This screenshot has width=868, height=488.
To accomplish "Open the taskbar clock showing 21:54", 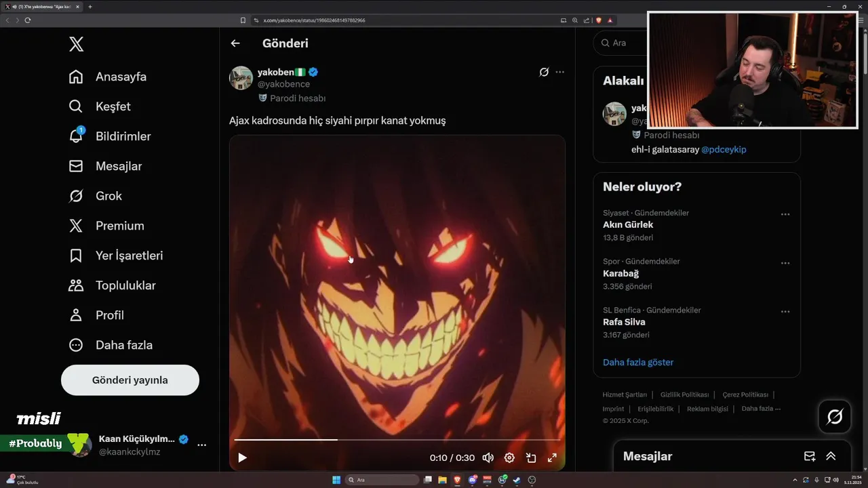I will [852, 480].
